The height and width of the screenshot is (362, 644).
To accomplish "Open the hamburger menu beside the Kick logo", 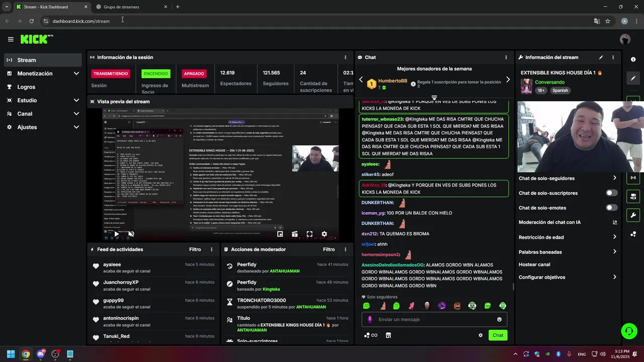I will pos(11,39).
